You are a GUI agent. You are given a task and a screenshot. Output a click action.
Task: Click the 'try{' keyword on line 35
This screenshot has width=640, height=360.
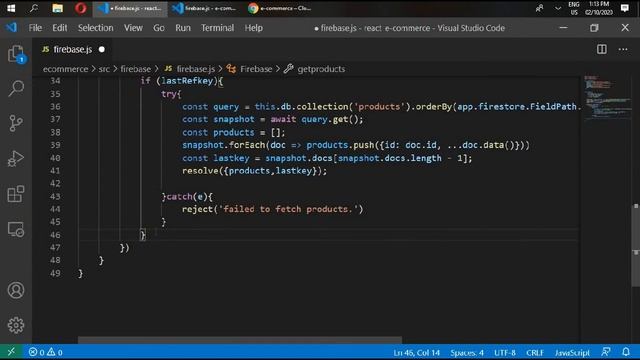(x=171, y=94)
